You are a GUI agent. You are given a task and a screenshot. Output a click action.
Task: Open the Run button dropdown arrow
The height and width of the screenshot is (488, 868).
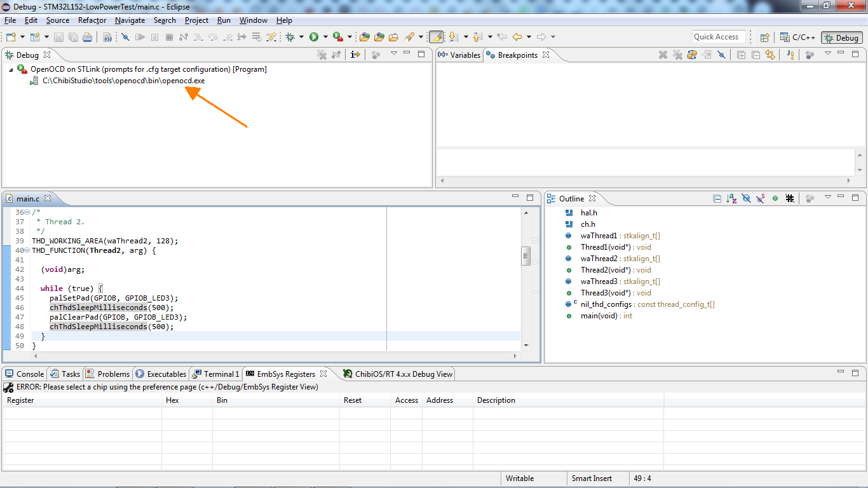click(x=325, y=37)
